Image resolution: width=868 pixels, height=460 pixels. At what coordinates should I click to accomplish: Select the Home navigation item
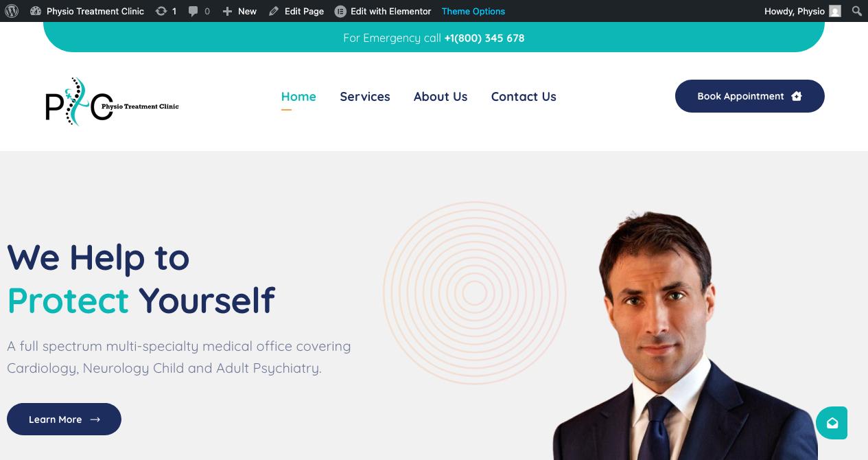pyautogui.click(x=298, y=97)
